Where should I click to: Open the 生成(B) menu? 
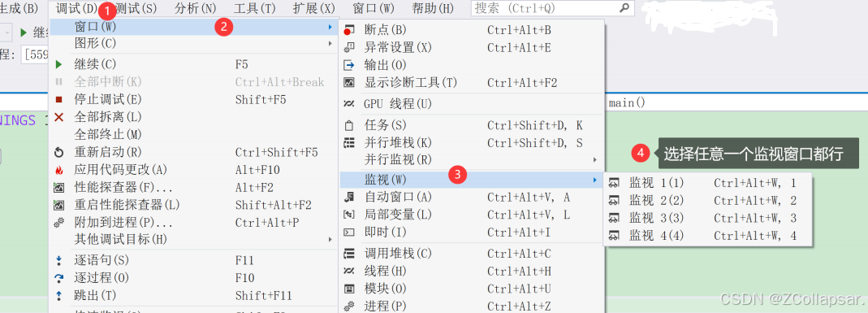(19, 8)
